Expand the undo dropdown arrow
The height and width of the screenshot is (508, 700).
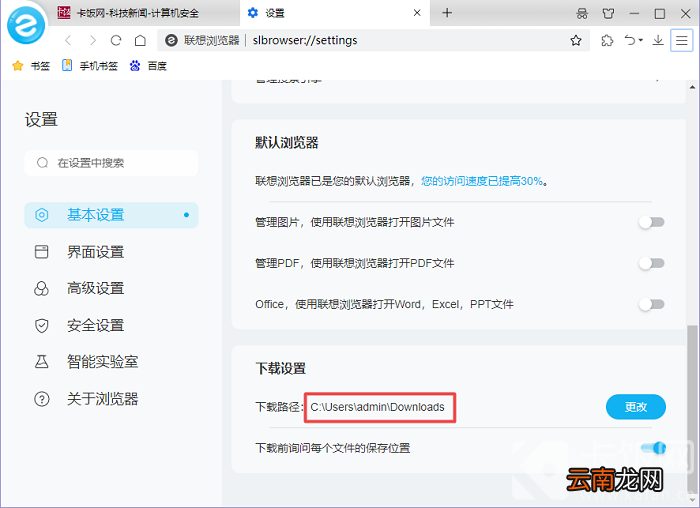tap(641, 40)
